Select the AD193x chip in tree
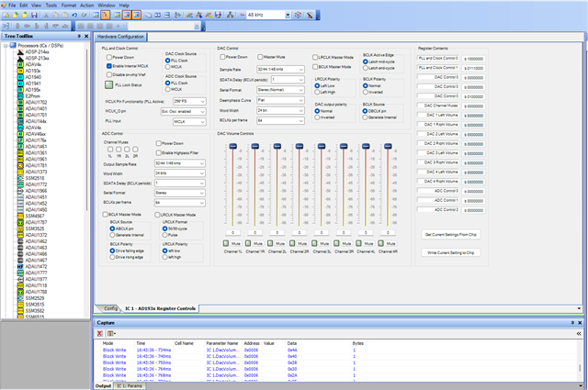Viewport: 588px width, 390px height. pos(33,71)
